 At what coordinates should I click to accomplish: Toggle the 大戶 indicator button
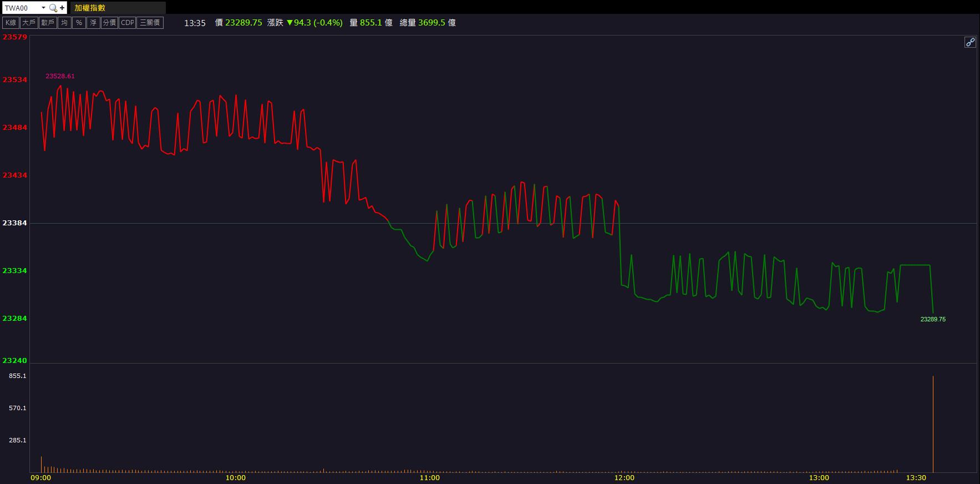pyautogui.click(x=29, y=23)
